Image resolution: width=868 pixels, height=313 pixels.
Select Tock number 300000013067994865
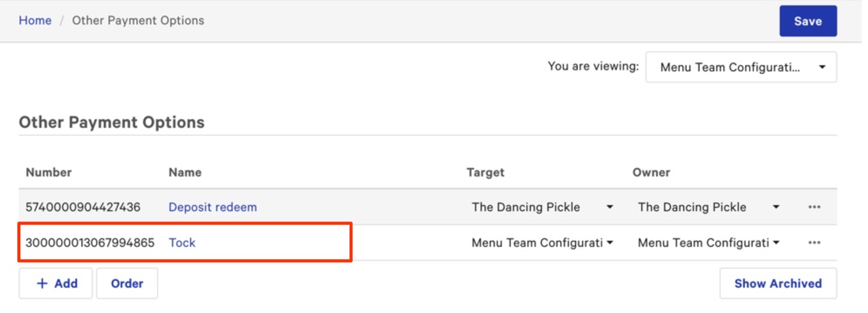coord(90,242)
